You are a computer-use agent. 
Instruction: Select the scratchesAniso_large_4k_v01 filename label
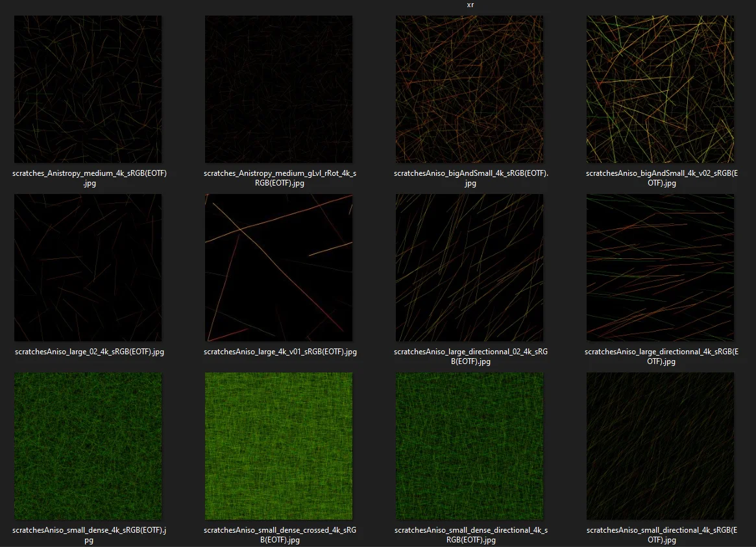click(278, 352)
